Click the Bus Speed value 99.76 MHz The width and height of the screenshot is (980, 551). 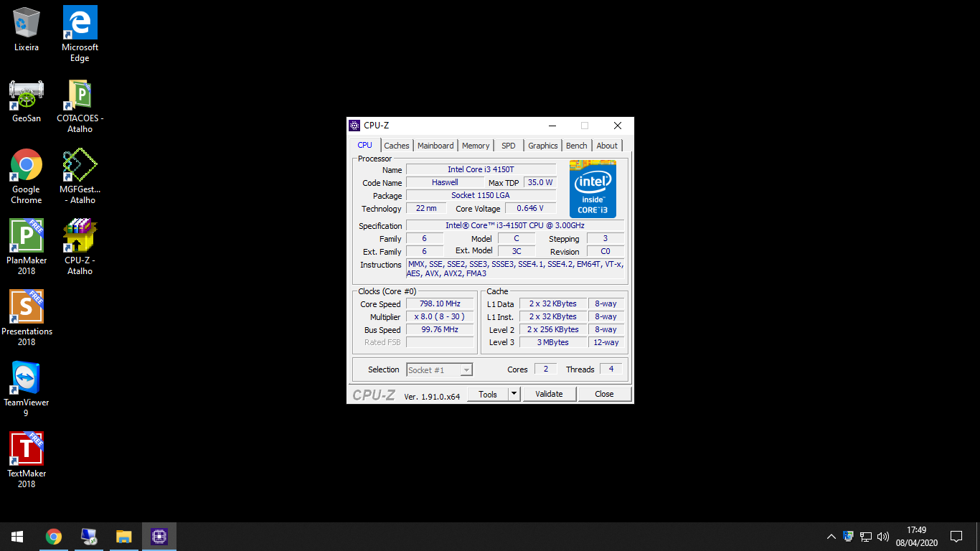pyautogui.click(x=440, y=329)
